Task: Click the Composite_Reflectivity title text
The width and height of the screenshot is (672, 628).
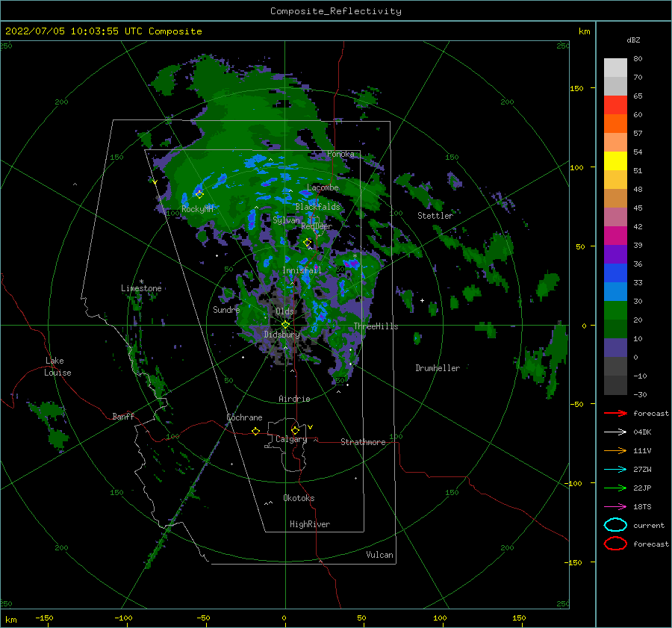Action: click(x=336, y=11)
